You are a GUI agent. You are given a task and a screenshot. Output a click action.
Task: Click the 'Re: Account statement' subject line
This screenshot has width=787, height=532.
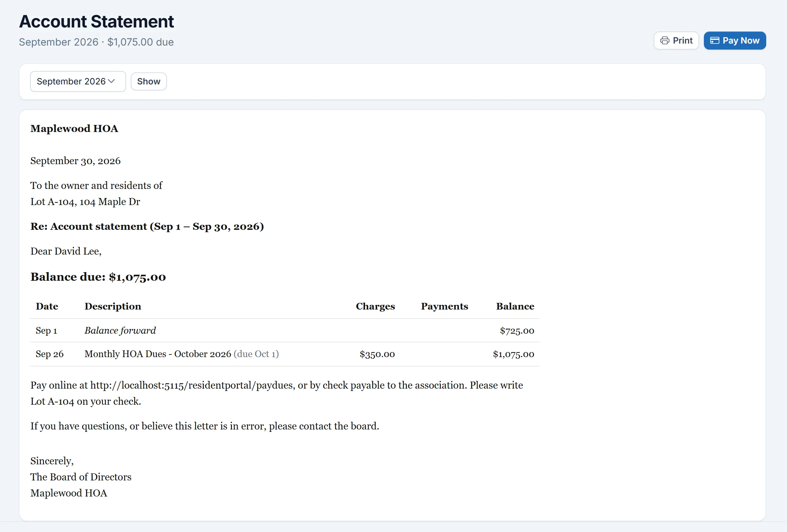click(147, 226)
